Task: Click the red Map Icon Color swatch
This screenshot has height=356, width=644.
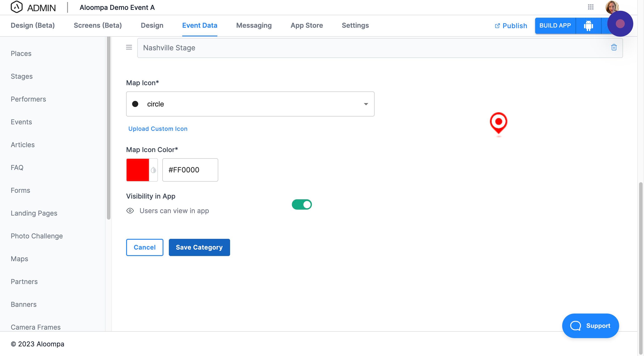Action: [138, 170]
